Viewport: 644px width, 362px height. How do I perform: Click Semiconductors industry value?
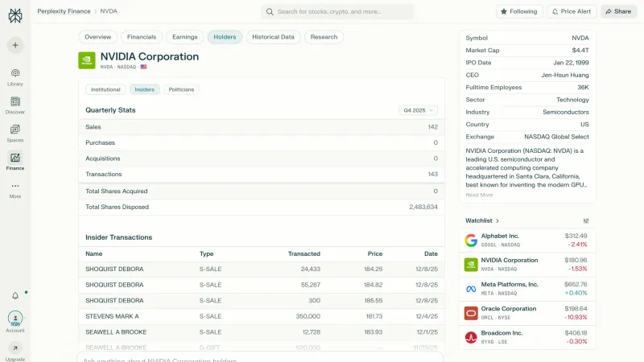point(566,112)
